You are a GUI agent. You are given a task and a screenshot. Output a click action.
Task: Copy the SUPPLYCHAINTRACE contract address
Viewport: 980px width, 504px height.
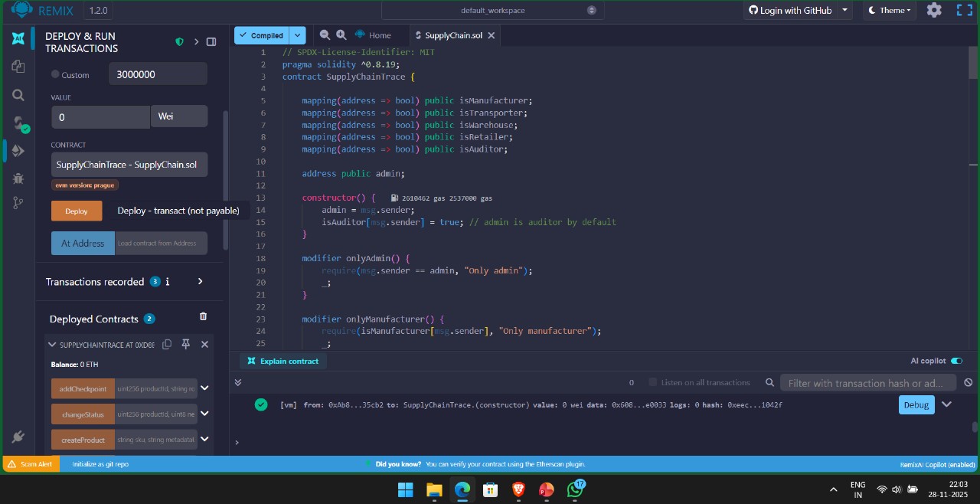(166, 345)
